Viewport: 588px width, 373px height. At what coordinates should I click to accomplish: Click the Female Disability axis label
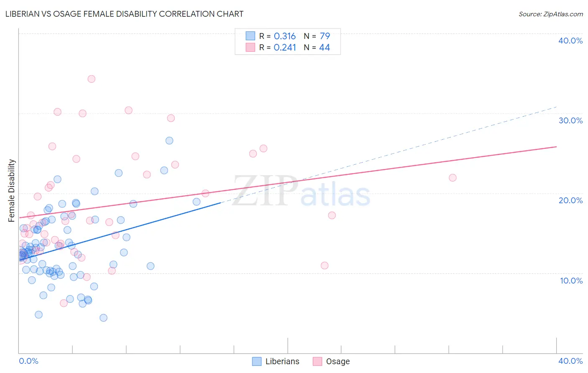[x=12, y=191]
